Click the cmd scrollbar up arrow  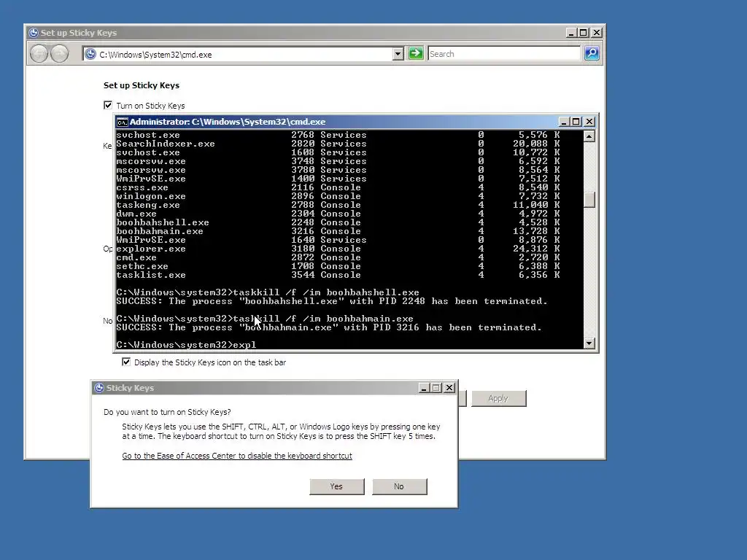coord(589,136)
